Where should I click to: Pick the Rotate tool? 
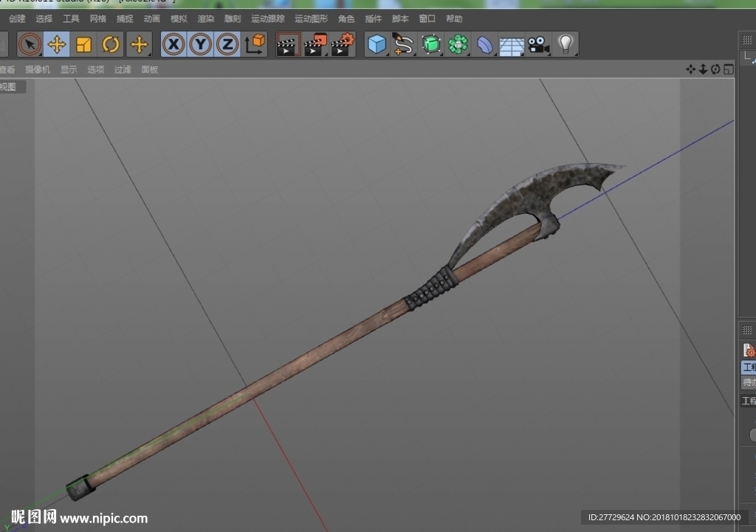(111, 44)
